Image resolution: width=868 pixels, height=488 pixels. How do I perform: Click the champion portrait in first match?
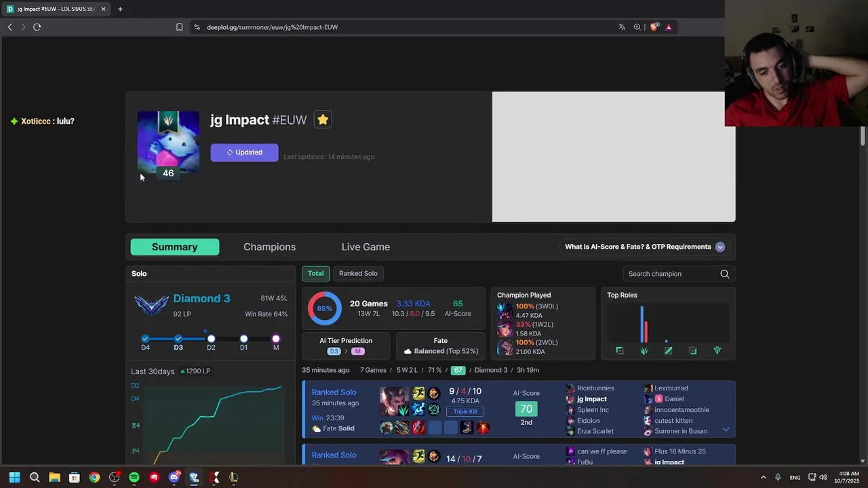point(395,401)
